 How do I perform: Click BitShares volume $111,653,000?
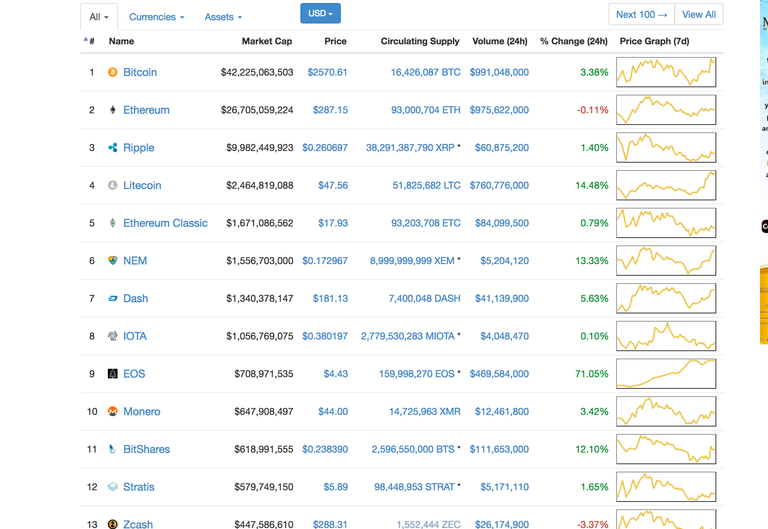[499, 449]
